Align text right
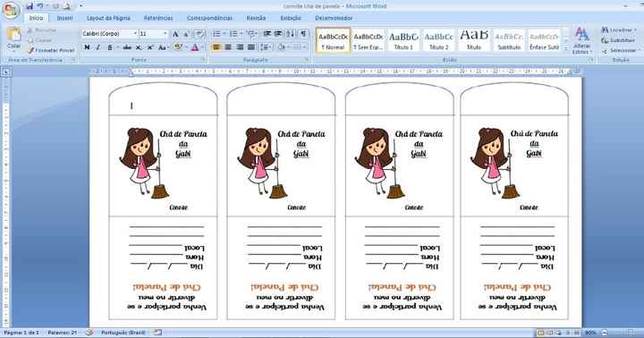This screenshot has width=644, height=338. click(240, 47)
